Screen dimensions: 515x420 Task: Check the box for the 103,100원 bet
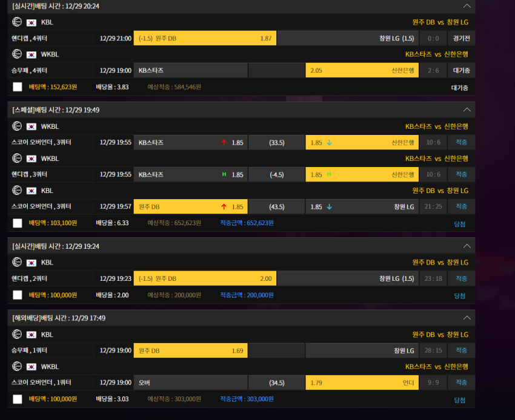point(18,223)
